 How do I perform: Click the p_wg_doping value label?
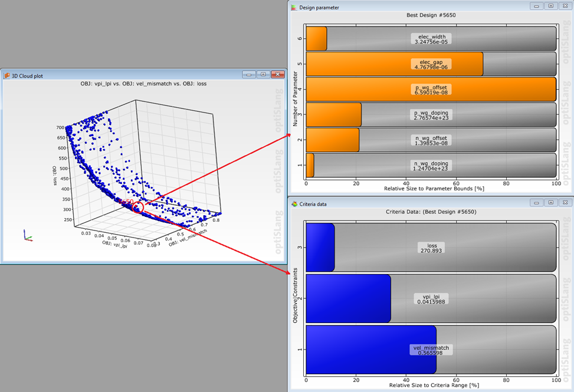click(x=431, y=115)
